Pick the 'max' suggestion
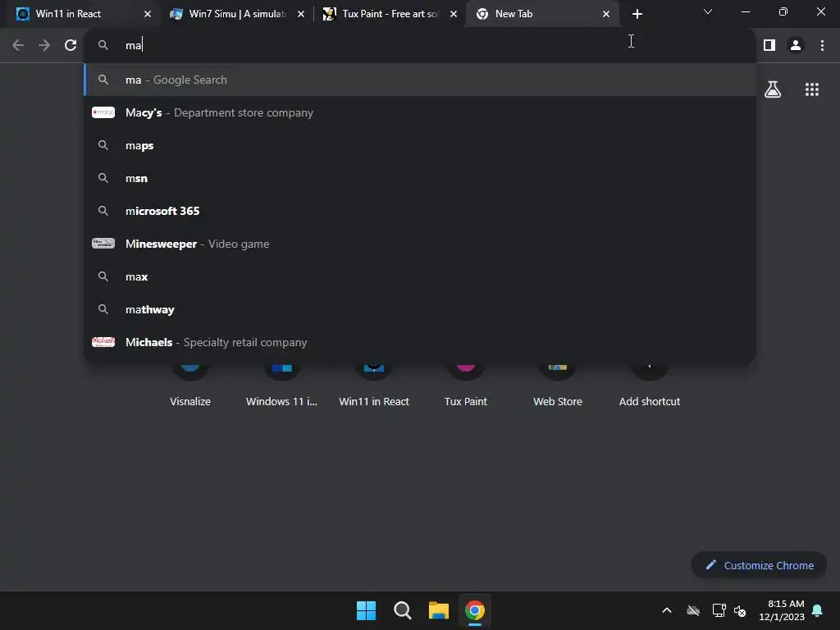Image resolution: width=840 pixels, height=630 pixels. pos(419,276)
